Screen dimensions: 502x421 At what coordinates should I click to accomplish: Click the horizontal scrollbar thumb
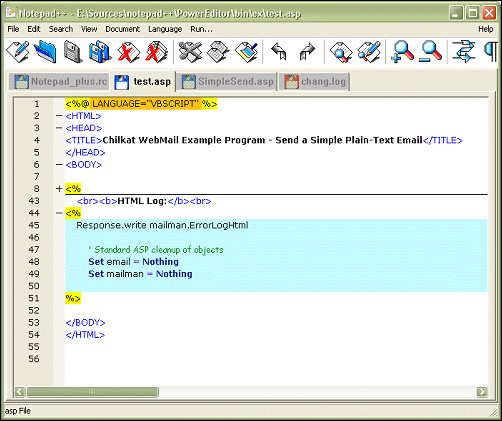pos(92,392)
